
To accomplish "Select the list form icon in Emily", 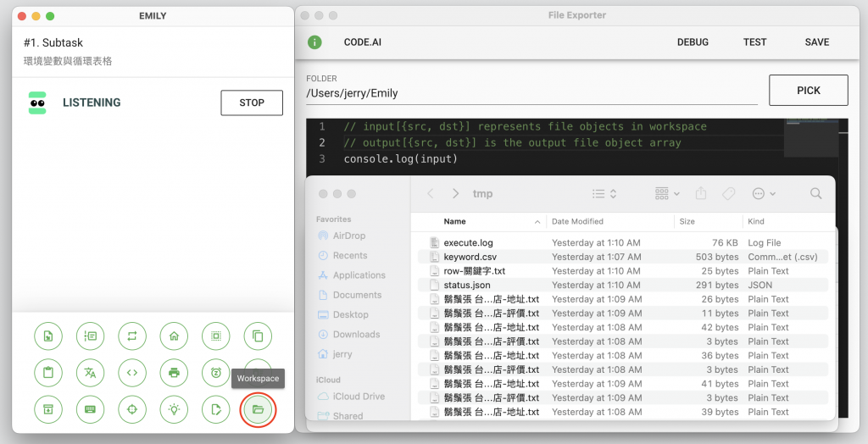I will pos(90,336).
